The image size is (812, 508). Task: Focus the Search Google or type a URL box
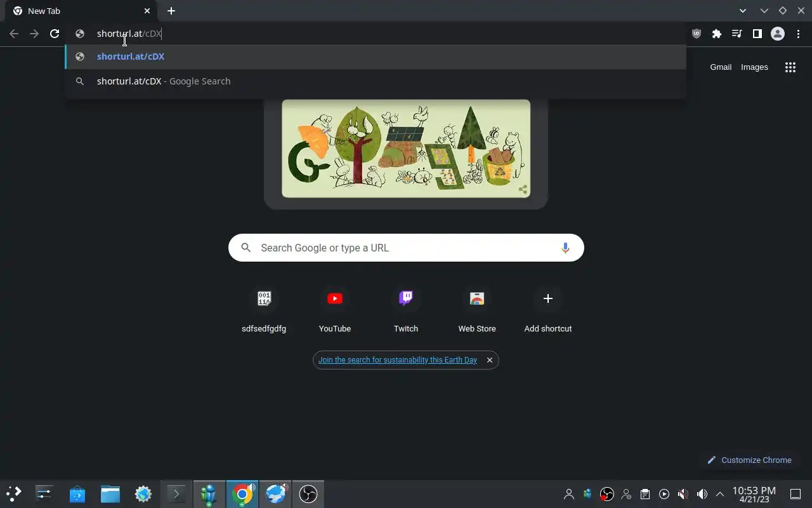pos(406,248)
